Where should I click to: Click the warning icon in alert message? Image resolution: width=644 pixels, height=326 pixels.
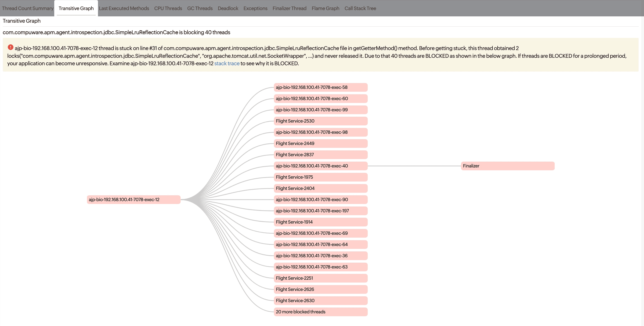10,47
